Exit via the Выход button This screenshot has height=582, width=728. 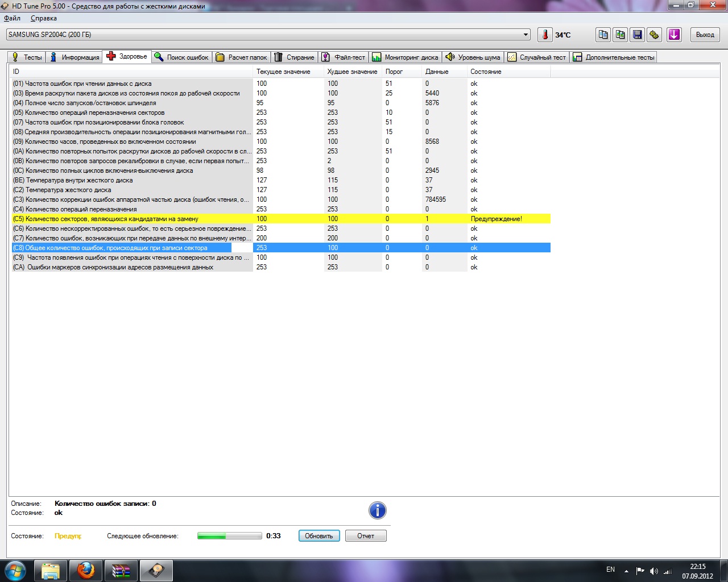[x=705, y=35]
